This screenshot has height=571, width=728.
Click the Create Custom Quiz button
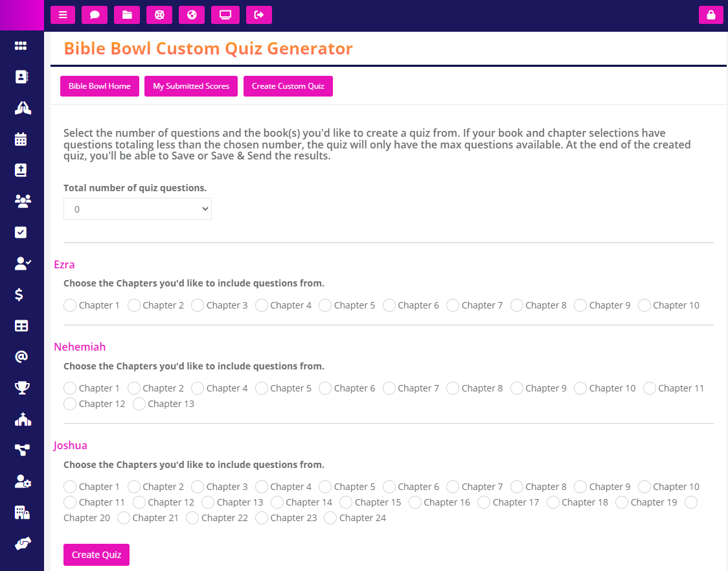tap(288, 86)
